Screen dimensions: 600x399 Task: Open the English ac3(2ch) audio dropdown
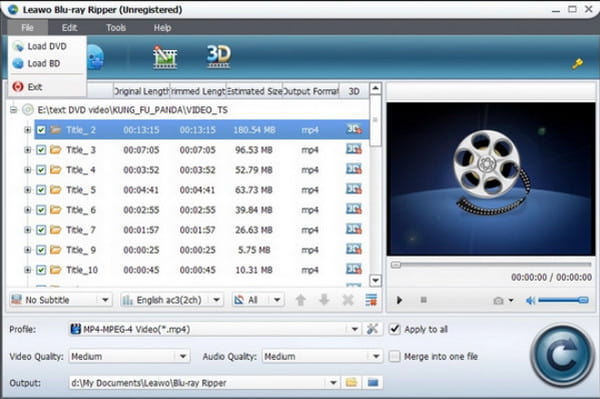[172, 300]
